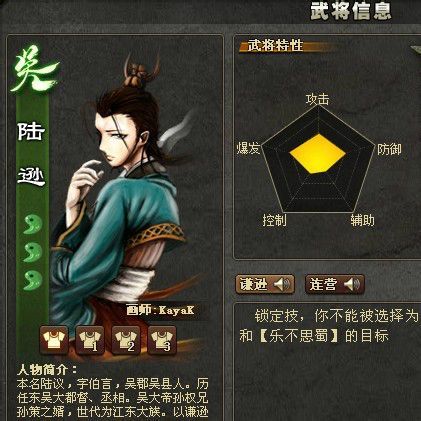Click the 攻击 attribute label
This screenshot has height=421, width=421.
click(x=317, y=99)
